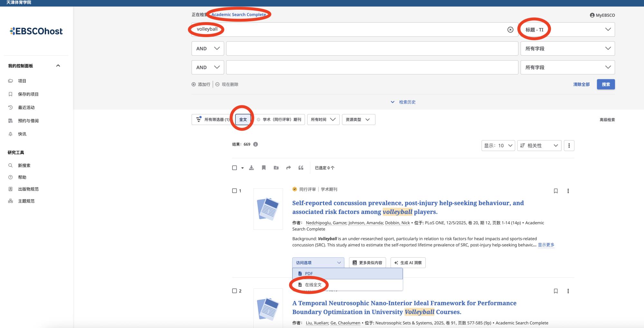Image resolution: width=644 pixels, height=328 pixels.
Task: Open the 标题 - TI field dropdown
Action: 567,30
